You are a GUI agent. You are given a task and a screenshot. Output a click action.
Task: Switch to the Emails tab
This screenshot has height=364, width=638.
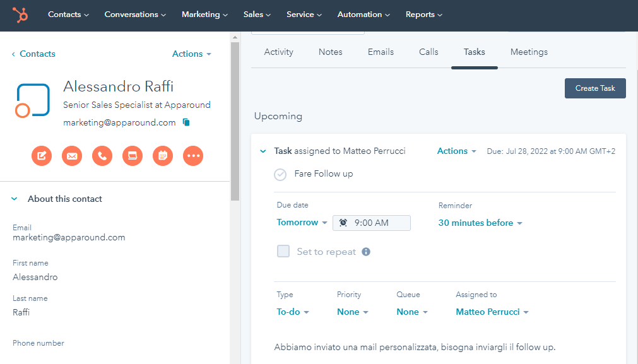381,52
